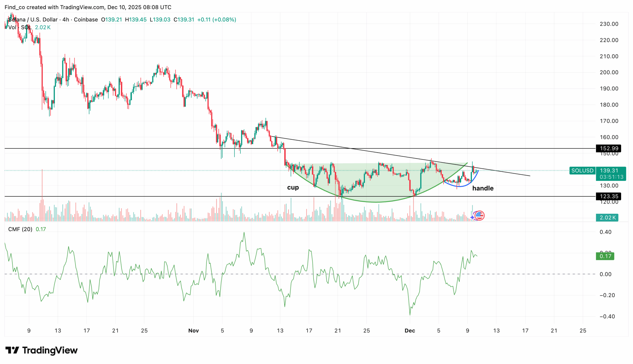
Task: Click the 'Nov' label on time axis
Action: click(193, 331)
